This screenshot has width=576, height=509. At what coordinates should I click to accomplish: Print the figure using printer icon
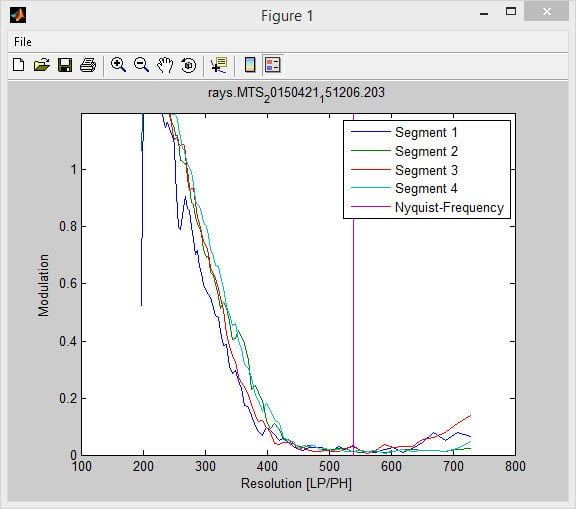88,65
